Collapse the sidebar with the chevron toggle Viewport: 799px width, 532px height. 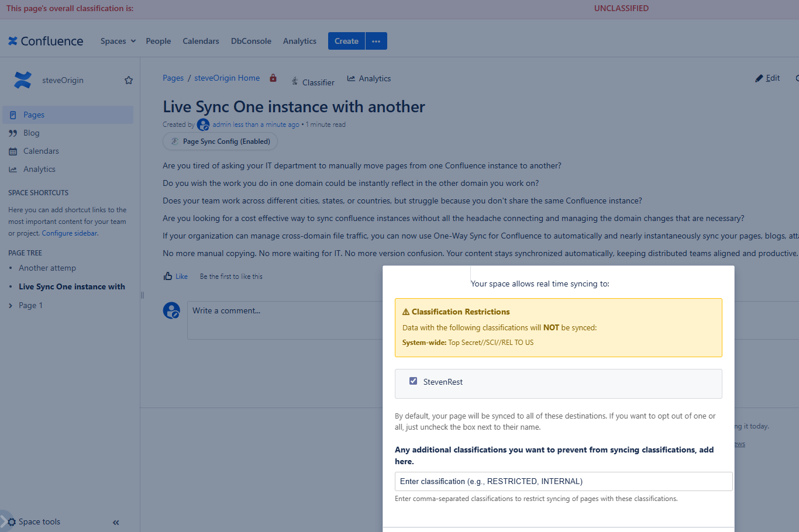coord(115,522)
